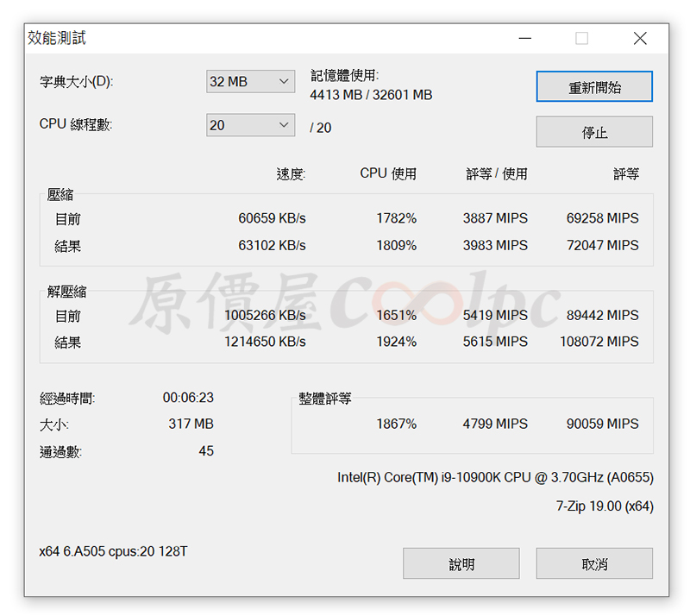Stop the benchmark with 停止 button
Viewport: 690px width, 616px height.
[594, 132]
